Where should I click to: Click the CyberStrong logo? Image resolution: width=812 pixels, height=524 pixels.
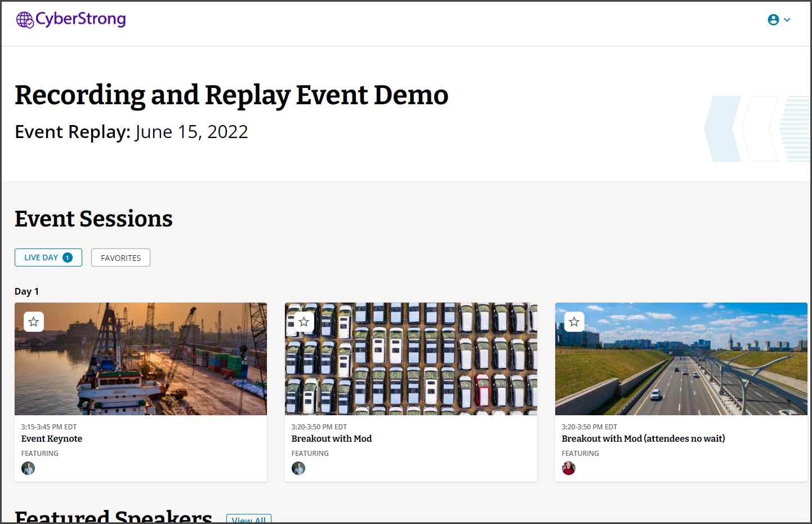(71, 20)
